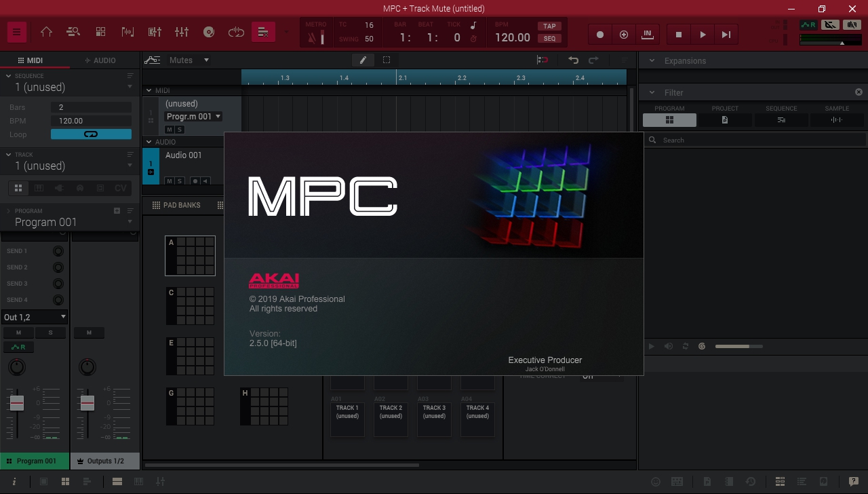
Task: Switch to the MIDI tab
Action: [x=30, y=60]
